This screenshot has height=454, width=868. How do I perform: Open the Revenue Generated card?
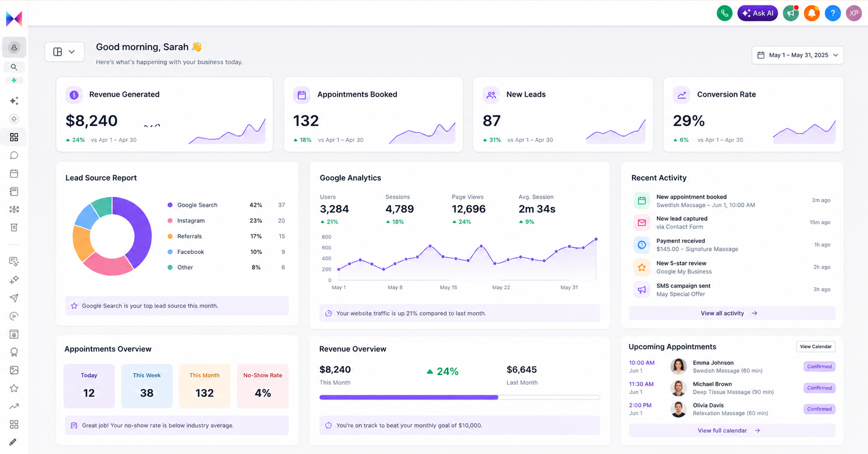click(x=165, y=114)
